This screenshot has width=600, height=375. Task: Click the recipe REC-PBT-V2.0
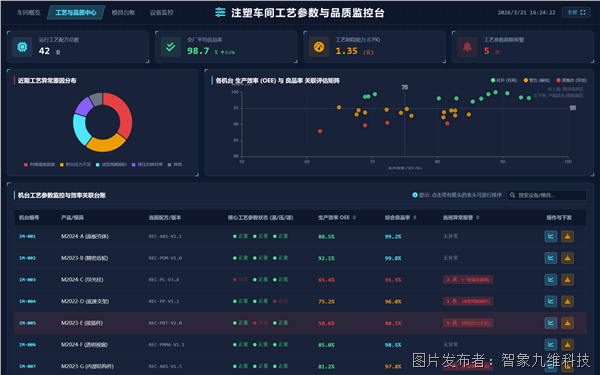point(165,323)
